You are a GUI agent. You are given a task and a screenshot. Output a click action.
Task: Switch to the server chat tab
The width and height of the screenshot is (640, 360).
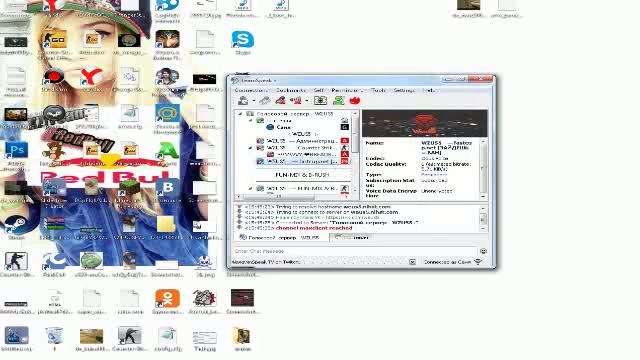pyautogui.click(x=281, y=238)
